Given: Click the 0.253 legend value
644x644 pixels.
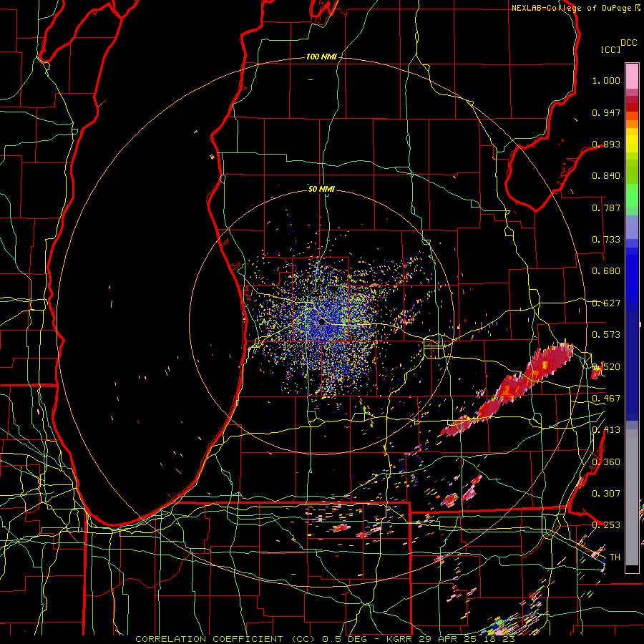Looking at the screenshot, I should pyautogui.click(x=606, y=525).
